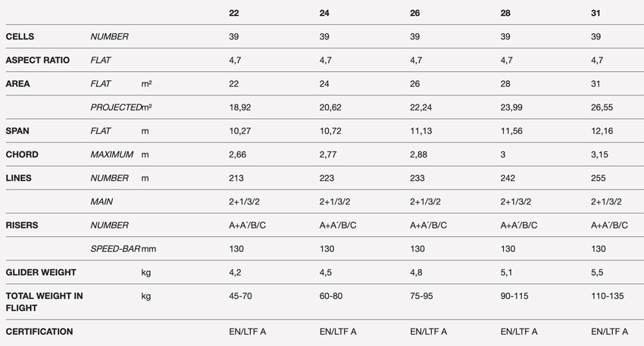Image resolution: width=644 pixels, height=346 pixels.
Task: Select the maximum chord value 2,88
Action: coord(418,154)
